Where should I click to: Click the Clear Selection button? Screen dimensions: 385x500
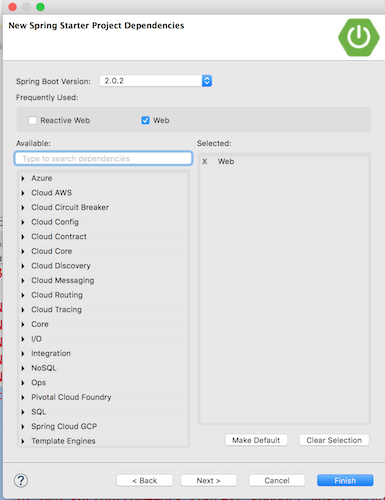334,440
